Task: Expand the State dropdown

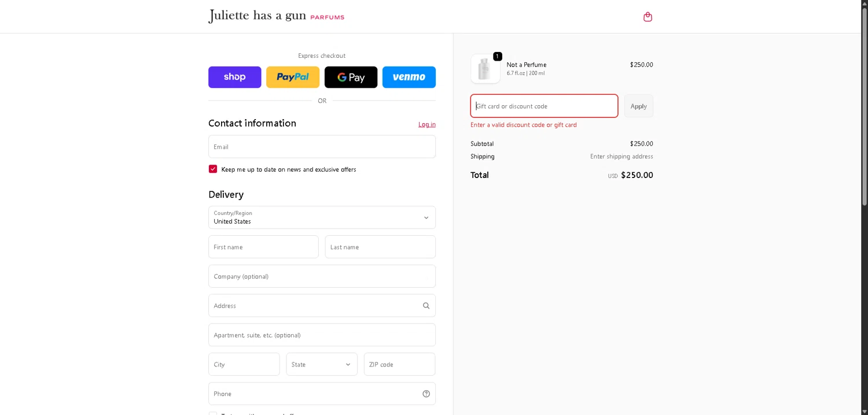Action: click(x=322, y=364)
